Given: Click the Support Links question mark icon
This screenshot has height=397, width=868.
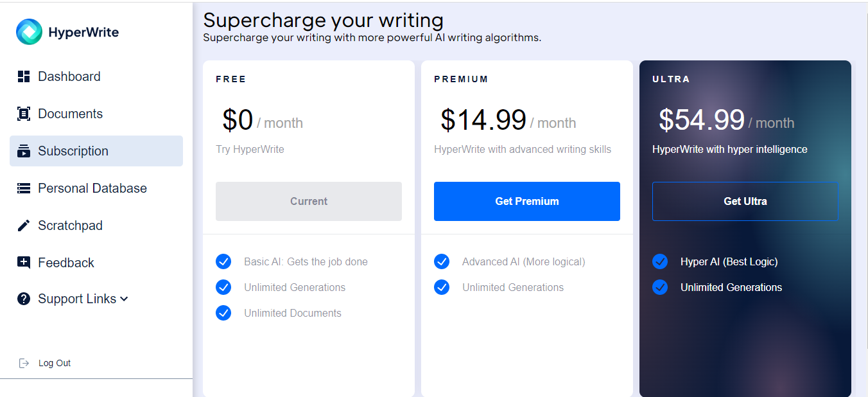Looking at the screenshot, I should pos(24,299).
